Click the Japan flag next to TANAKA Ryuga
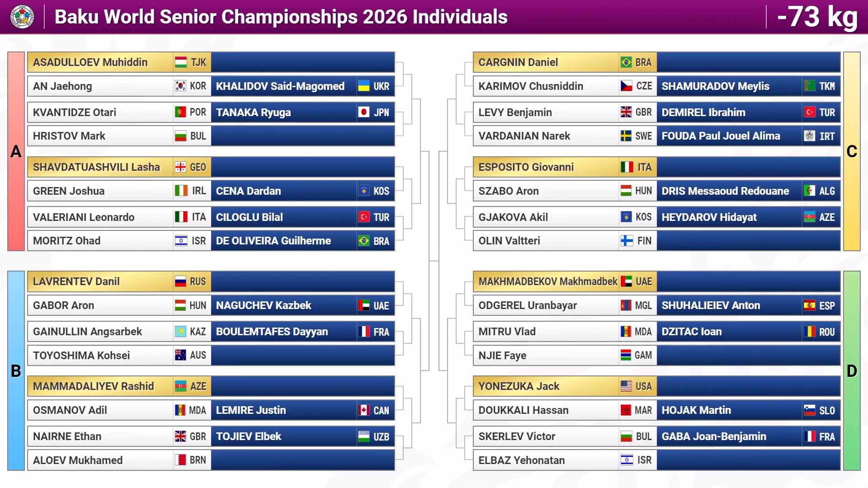 click(x=364, y=112)
